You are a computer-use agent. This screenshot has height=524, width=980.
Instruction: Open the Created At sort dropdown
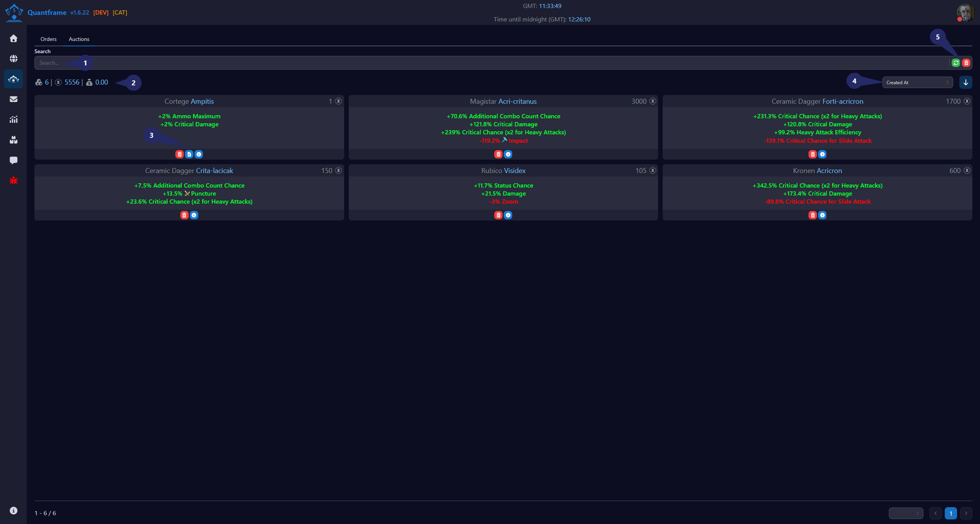click(917, 82)
